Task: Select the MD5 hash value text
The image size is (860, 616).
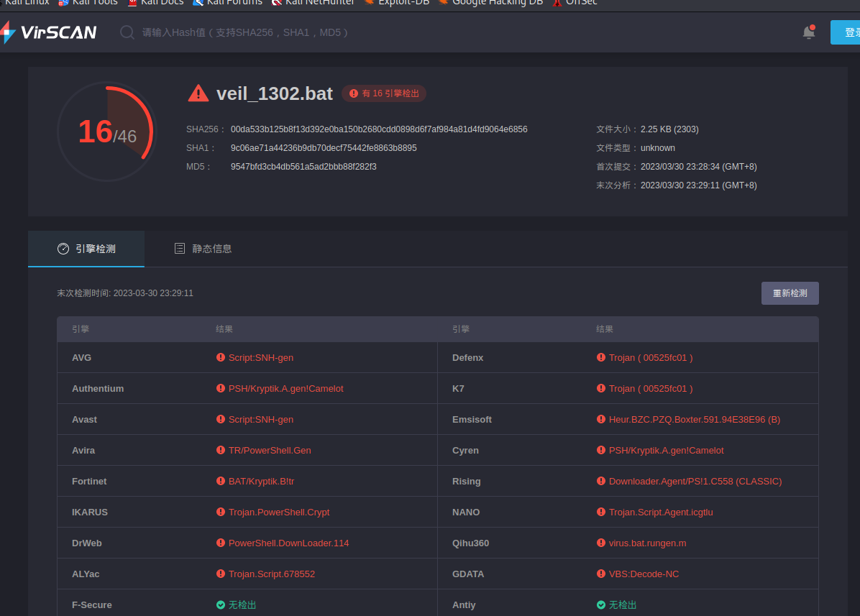Action: click(x=303, y=167)
